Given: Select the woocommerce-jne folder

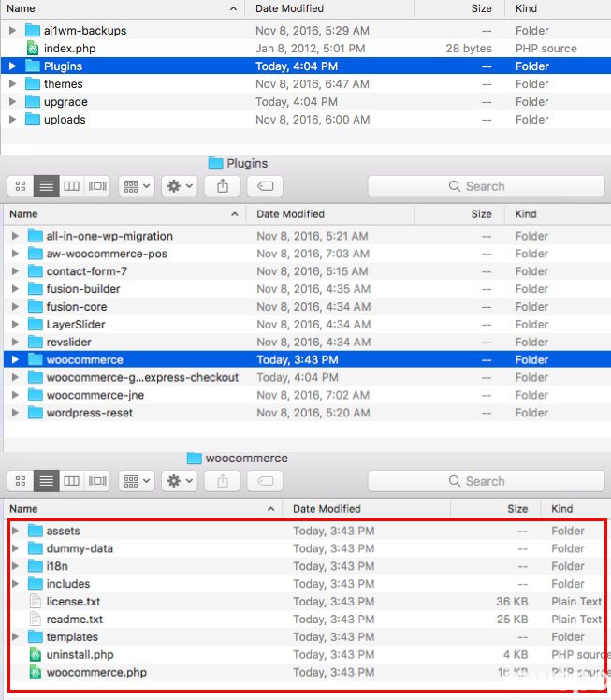Looking at the screenshot, I should pyautogui.click(x=307, y=395).
